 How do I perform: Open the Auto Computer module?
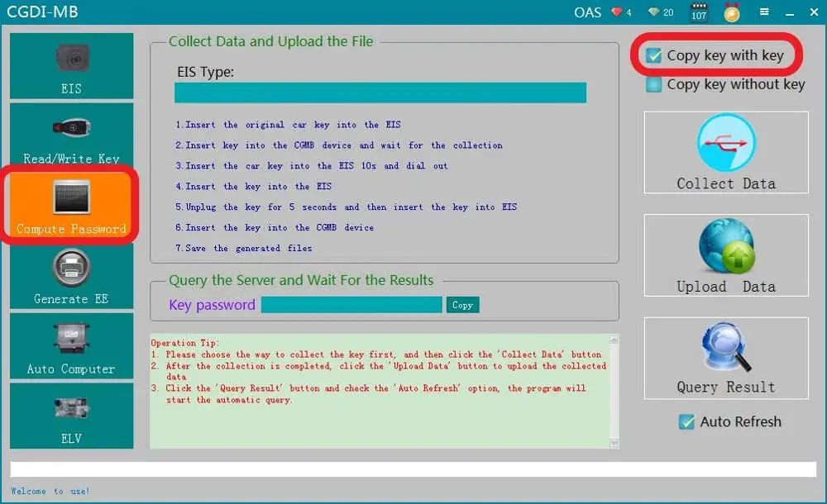point(71,346)
